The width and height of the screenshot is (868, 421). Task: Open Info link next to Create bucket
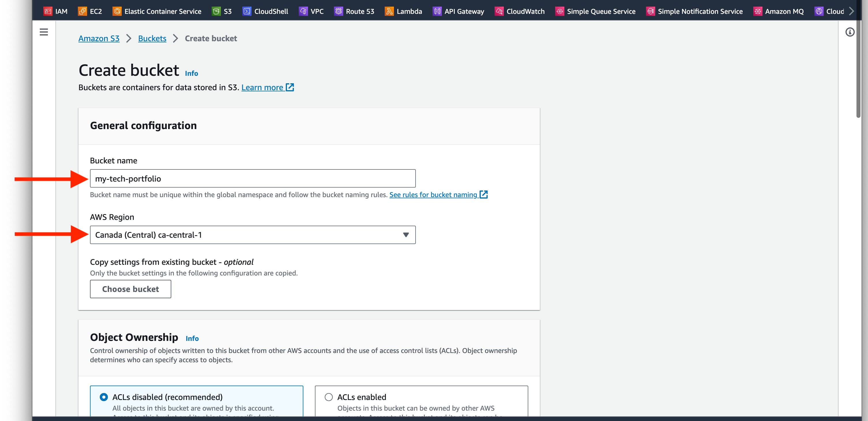[x=191, y=73]
